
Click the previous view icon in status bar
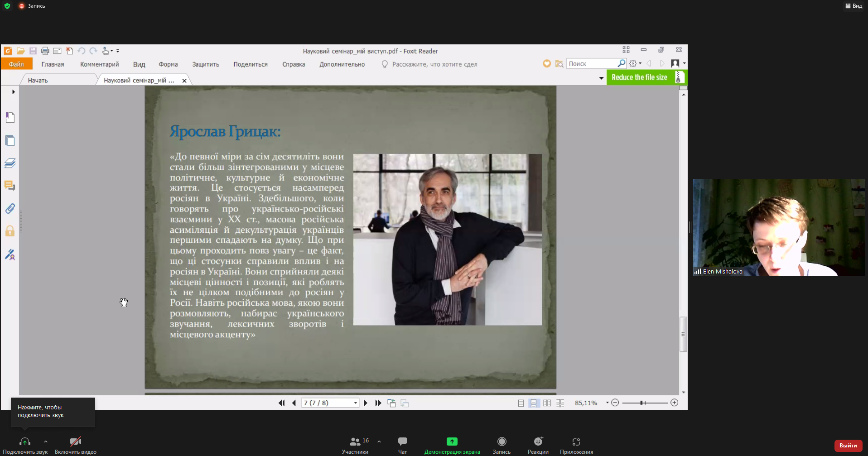point(391,403)
